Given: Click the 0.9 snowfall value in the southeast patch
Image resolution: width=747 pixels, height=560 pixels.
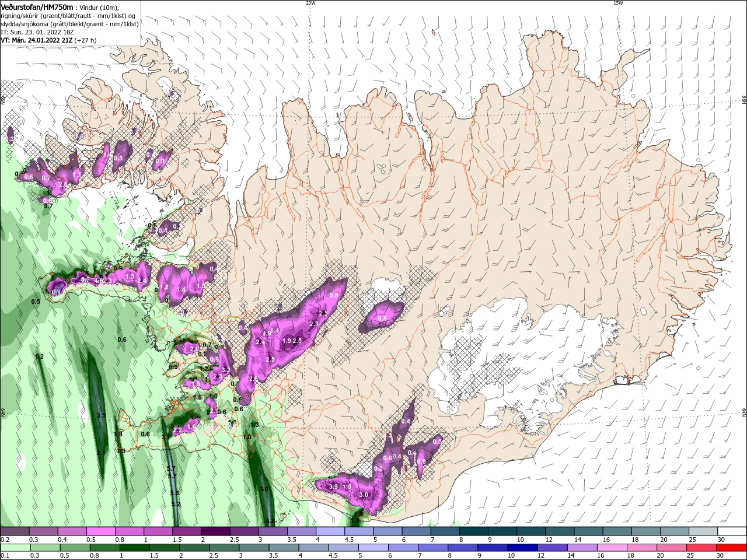Looking at the screenshot, I should [421, 461].
